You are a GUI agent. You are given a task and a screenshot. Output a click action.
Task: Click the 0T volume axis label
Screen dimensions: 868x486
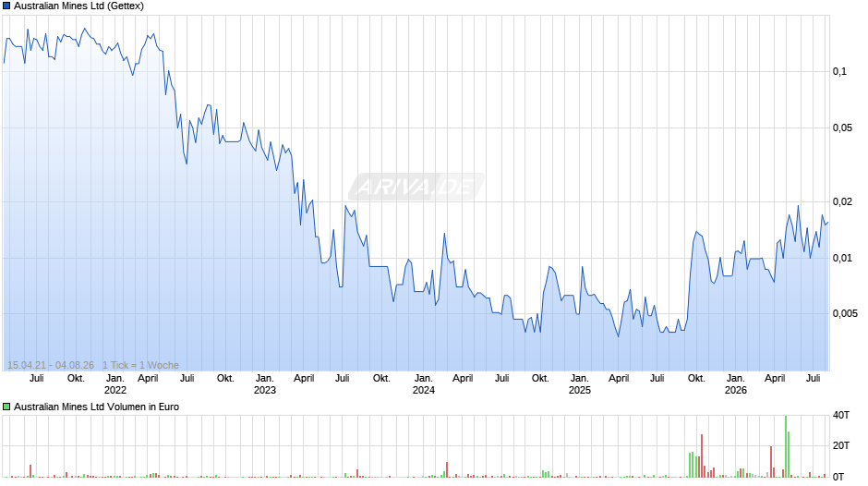click(838, 477)
